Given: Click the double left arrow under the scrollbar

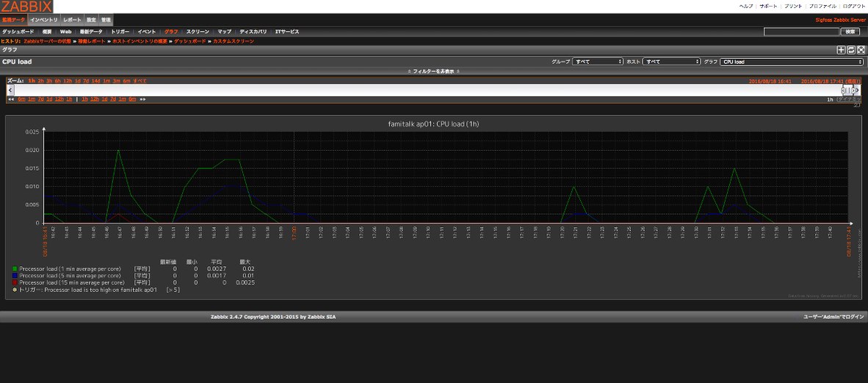Looking at the screenshot, I should click(11, 99).
